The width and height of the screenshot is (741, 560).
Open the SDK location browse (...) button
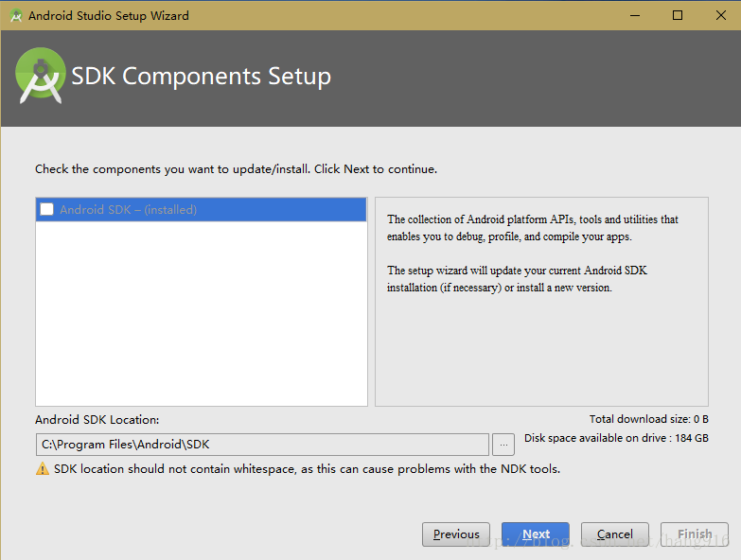click(x=503, y=445)
